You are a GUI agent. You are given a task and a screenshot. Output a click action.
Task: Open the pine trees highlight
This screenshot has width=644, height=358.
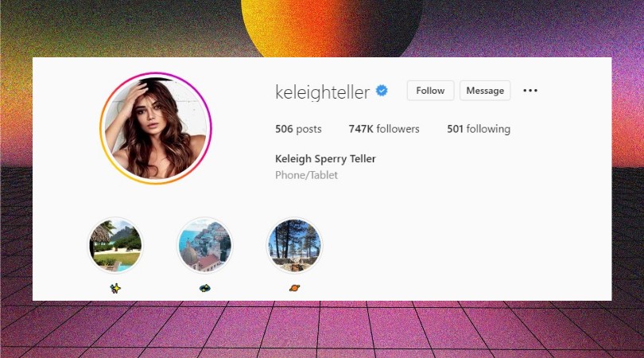click(x=294, y=245)
